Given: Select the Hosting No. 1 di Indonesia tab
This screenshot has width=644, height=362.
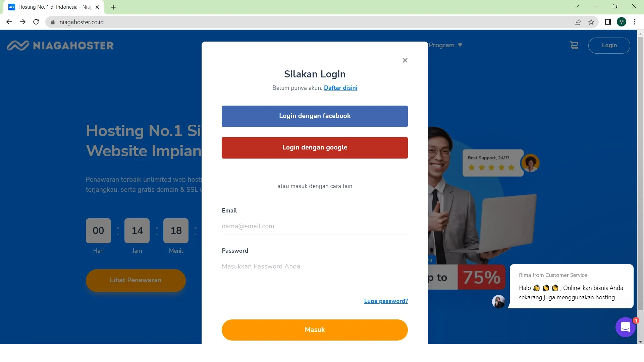Looking at the screenshot, I should point(54,7).
